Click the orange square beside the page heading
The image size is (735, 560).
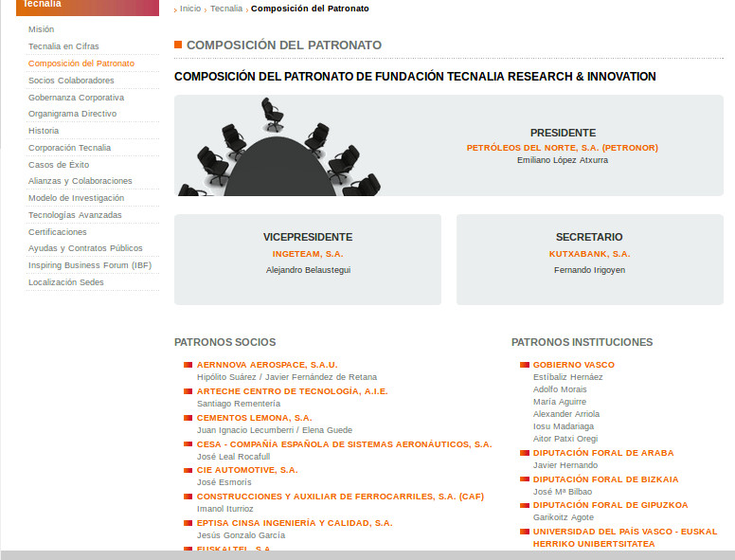[x=178, y=45]
